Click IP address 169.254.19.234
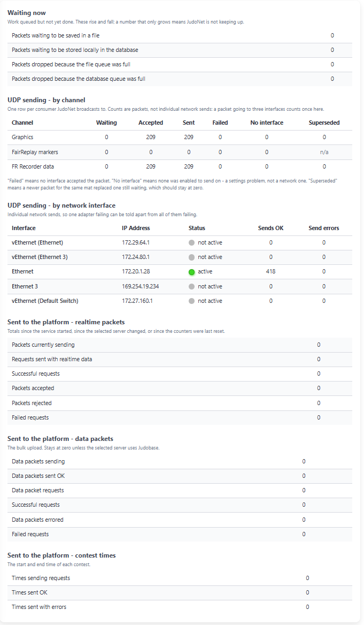The width and height of the screenshot is (364, 625). 141,287
